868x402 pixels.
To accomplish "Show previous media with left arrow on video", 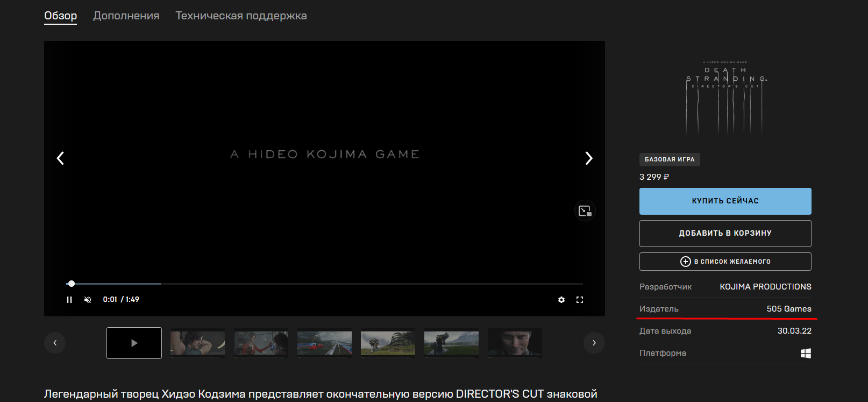I will click(x=60, y=158).
